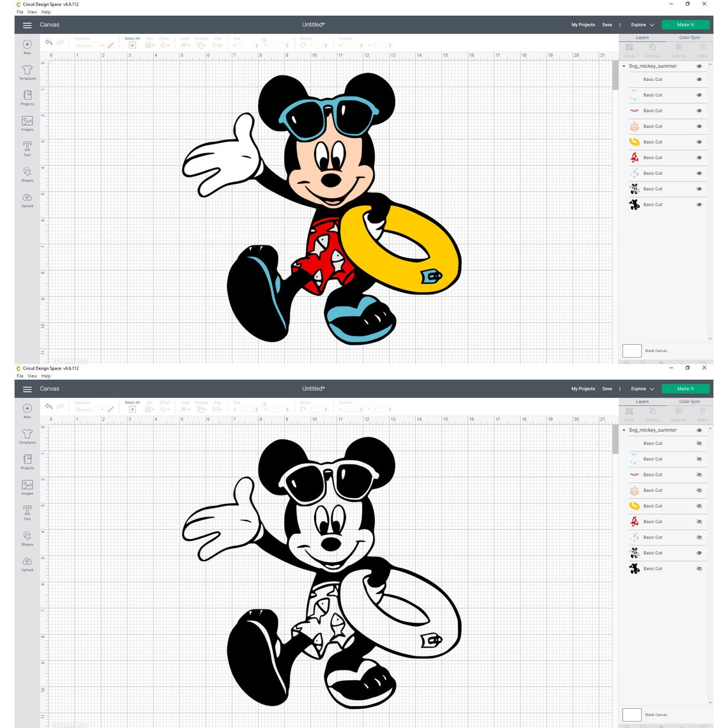The height and width of the screenshot is (728, 728).
Task: Open the hamburger menu beside Canvas
Action: click(x=27, y=25)
